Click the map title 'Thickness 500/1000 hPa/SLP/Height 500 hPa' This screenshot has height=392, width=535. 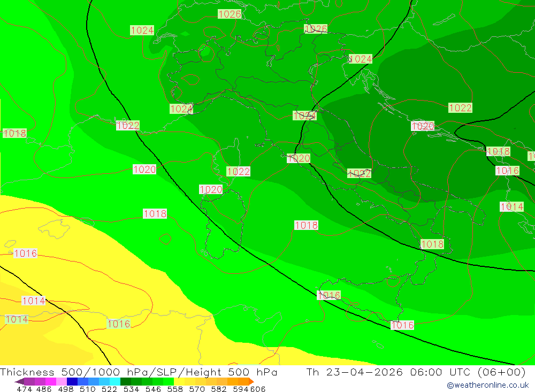tap(139, 372)
